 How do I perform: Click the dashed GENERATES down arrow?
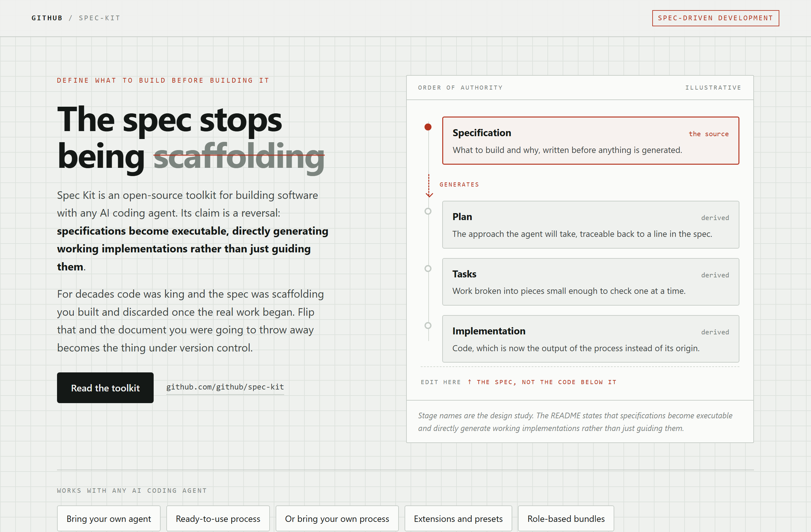tap(429, 186)
